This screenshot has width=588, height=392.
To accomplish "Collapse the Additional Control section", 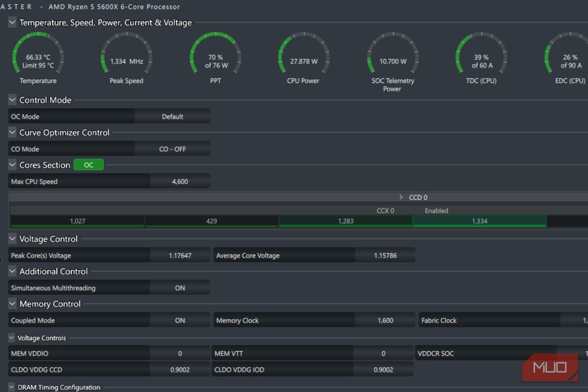I will pyautogui.click(x=12, y=271).
